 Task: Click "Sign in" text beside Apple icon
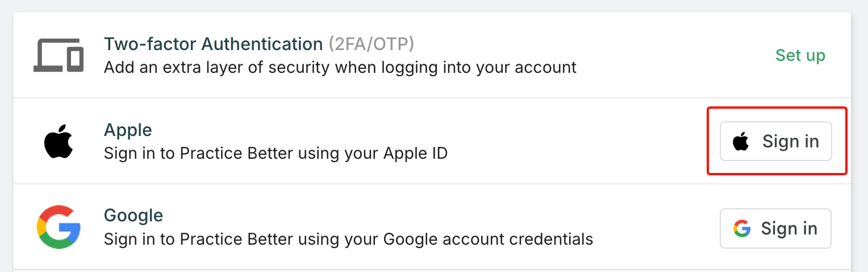[x=790, y=141]
